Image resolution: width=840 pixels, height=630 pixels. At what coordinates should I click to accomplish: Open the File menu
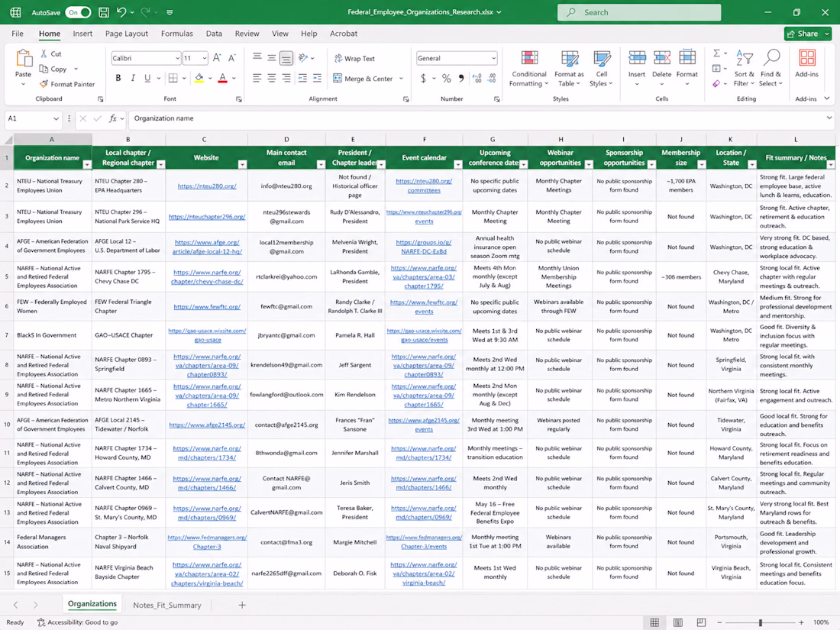click(x=18, y=33)
